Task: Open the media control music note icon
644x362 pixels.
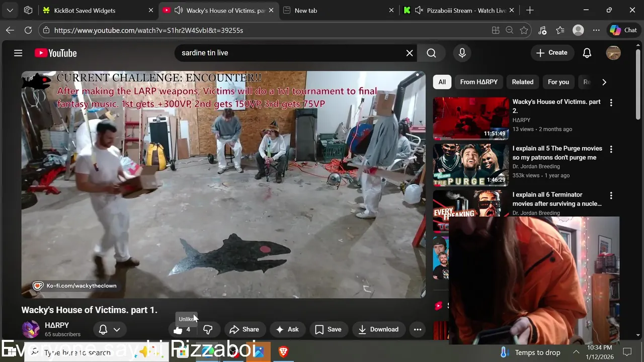Action: (x=542, y=30)
